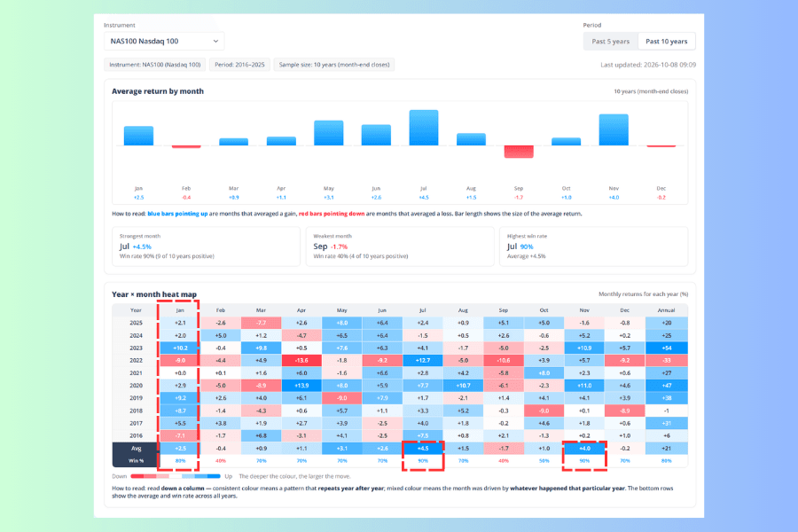The image size is (798, 532).
Task: Click the 2018 October cell -9.0
Action: coord(544,411)
